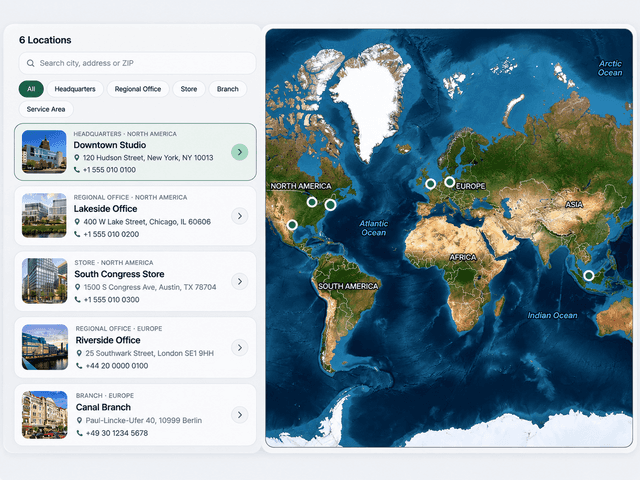640x480 pixels.
Task: Click the location pin icon beside 25 Southwark Street
Action: [x=79, y=353]
